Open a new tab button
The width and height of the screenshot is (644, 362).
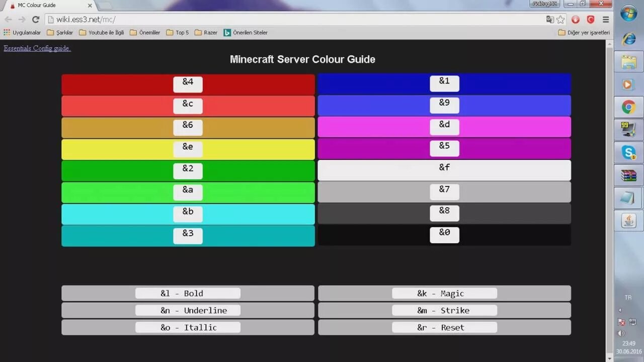(x=105, y=6)
